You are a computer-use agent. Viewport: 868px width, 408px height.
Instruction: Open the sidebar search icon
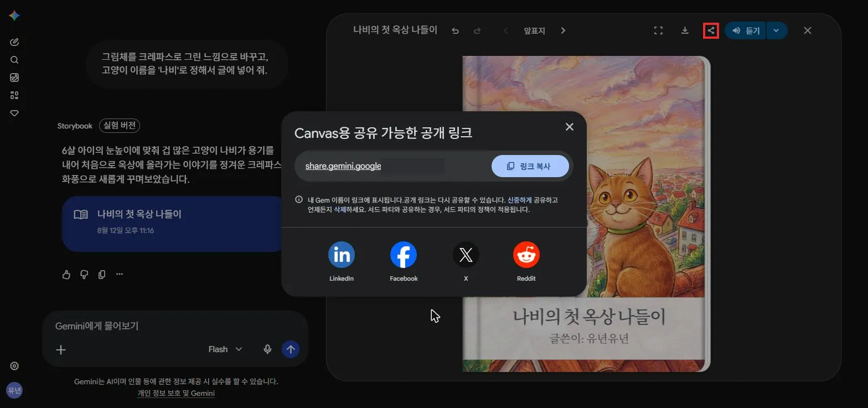click(x=14, y=60)
